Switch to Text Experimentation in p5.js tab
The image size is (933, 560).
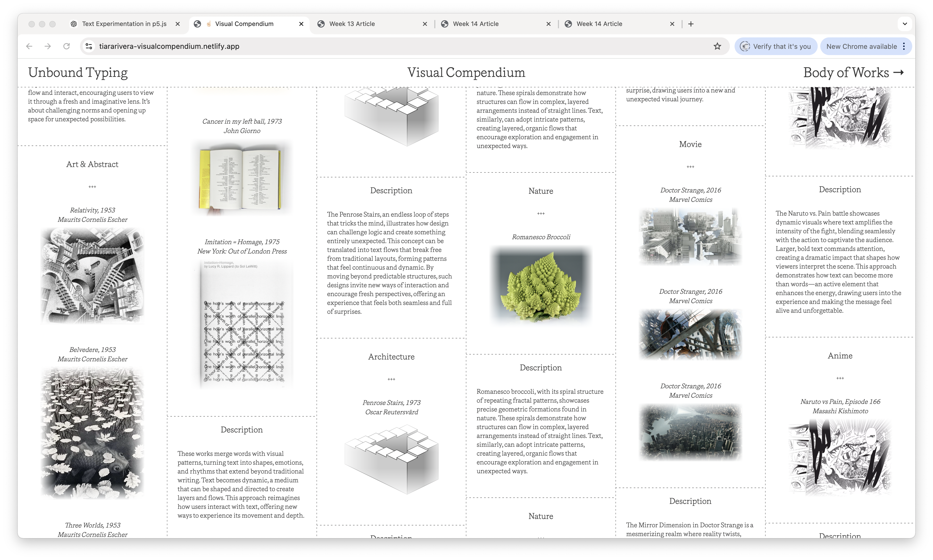(124, 24)
